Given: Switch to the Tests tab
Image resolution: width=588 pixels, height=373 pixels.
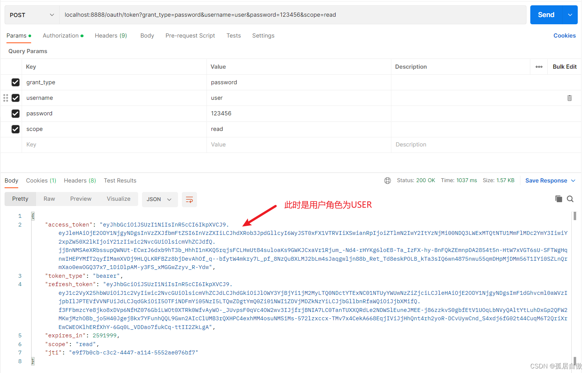Looking at the screenshot, I should (234, 36).
